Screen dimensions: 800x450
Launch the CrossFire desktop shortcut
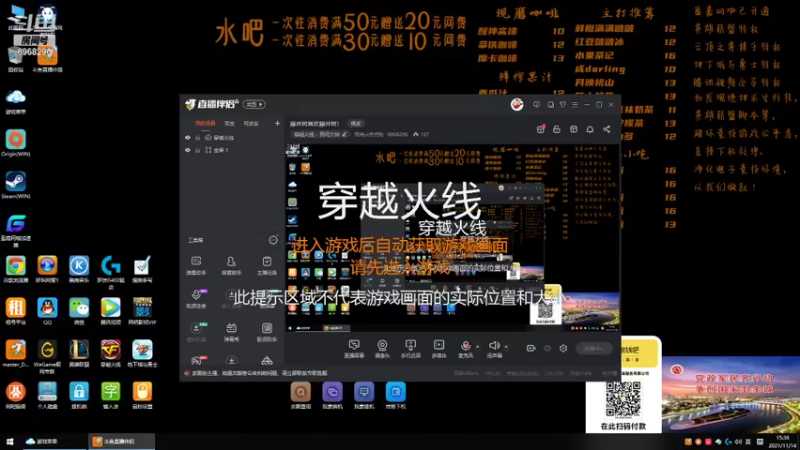(x=111, y=353)
